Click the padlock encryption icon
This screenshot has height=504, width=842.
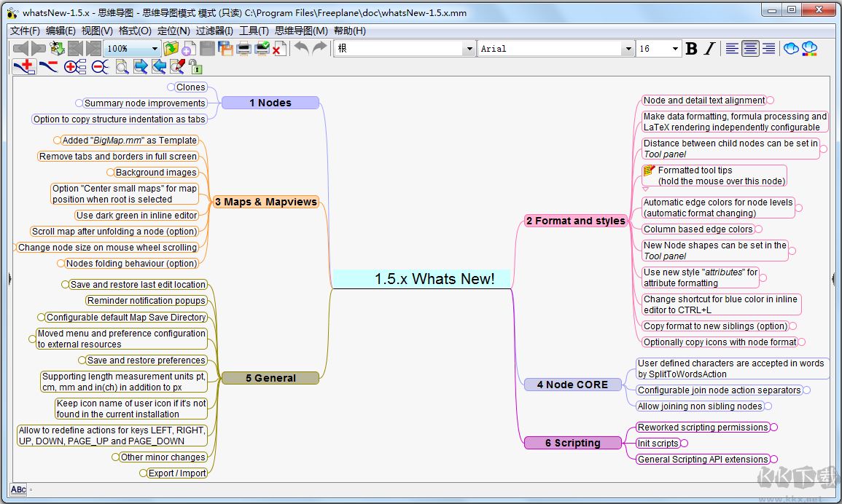[195, 67]
